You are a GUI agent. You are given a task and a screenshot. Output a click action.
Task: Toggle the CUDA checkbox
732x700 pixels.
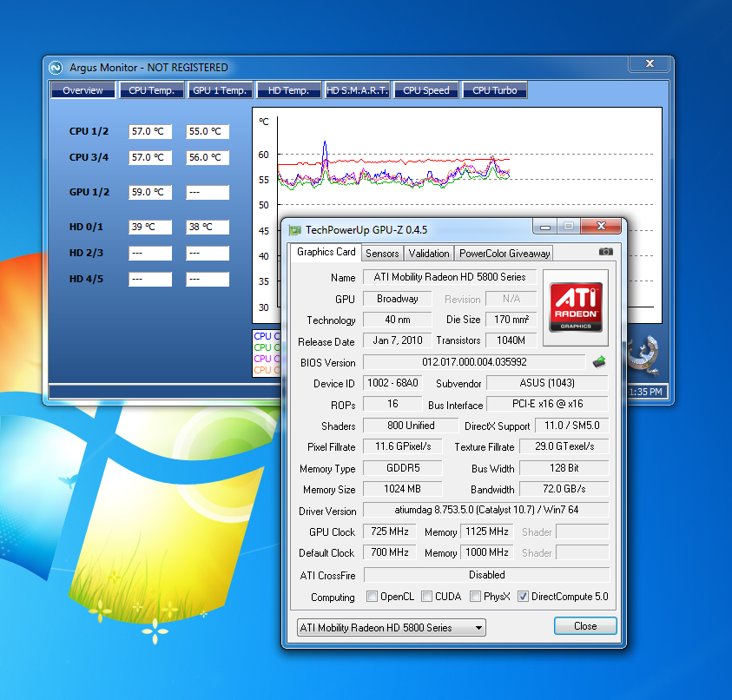click(426, 597)
